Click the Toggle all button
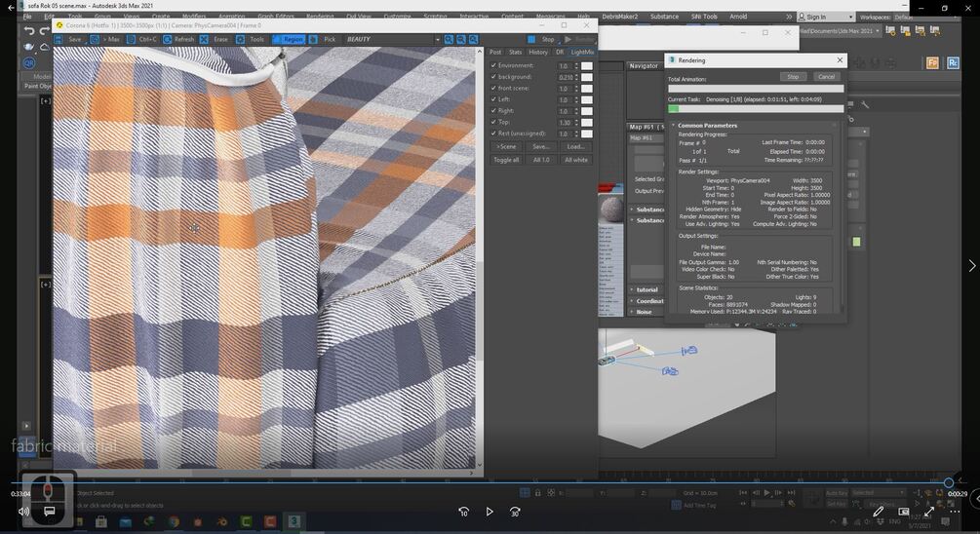This screenshot has width=980, height=534. point(506,160)
